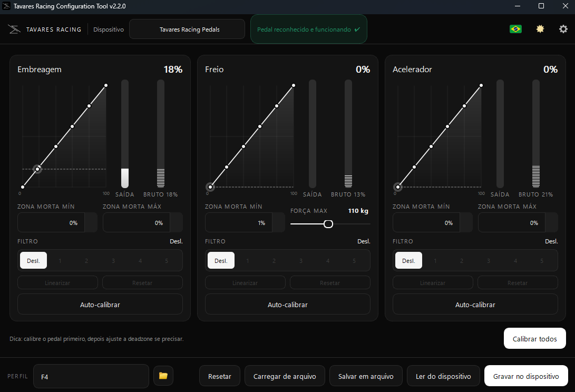Screen dimensions: 575x392
Task: Set Acelerador filter to level 3
Action: [x=489, y=261]
